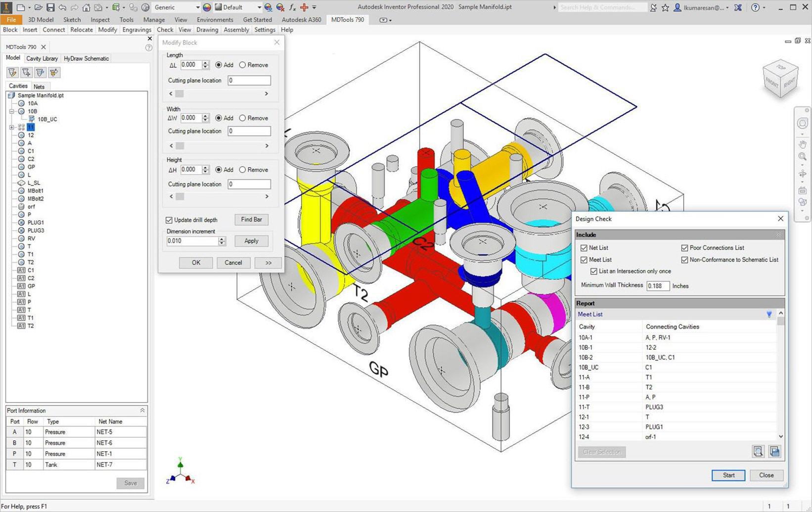Click the fourth cavity icon in the Model tab
The height and width of the screenshot is (512, 812).
(54, 73)
